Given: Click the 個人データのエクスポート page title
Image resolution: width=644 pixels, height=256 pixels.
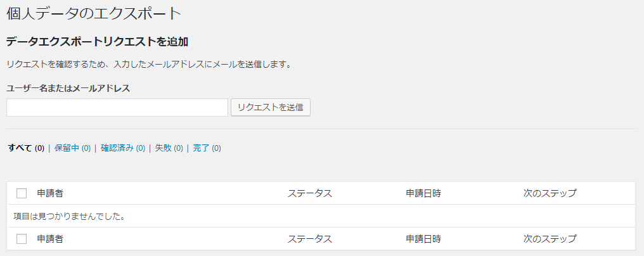Looking at the screenshot, I should [94, 13].
